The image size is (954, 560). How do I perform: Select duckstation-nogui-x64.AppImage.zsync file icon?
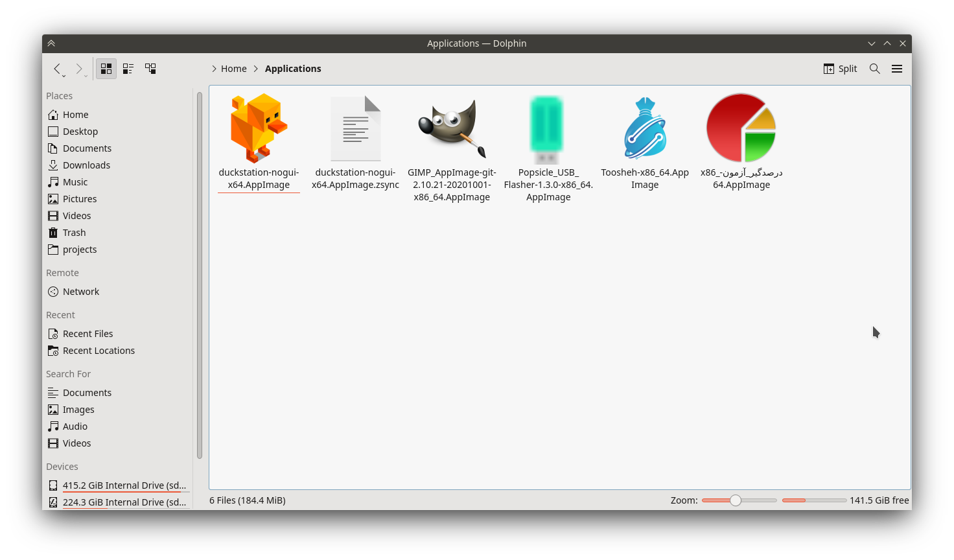pyautogui.click(x=356, y=128)
